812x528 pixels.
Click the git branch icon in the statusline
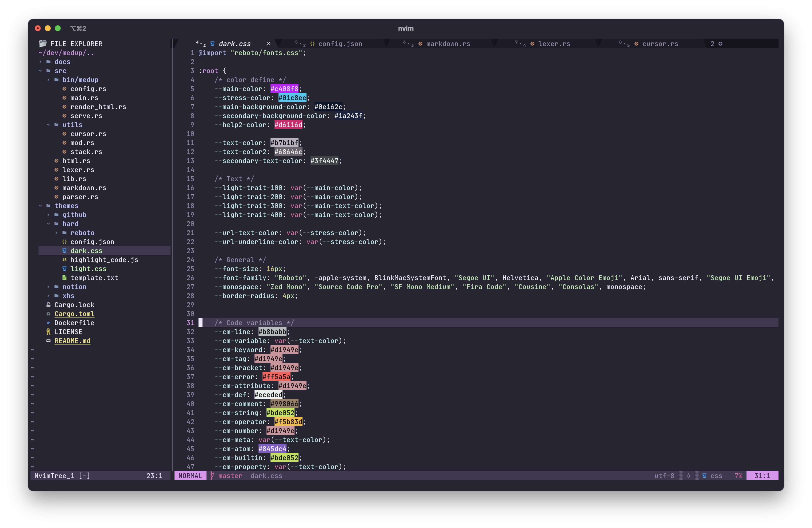(x=212, y=475)
